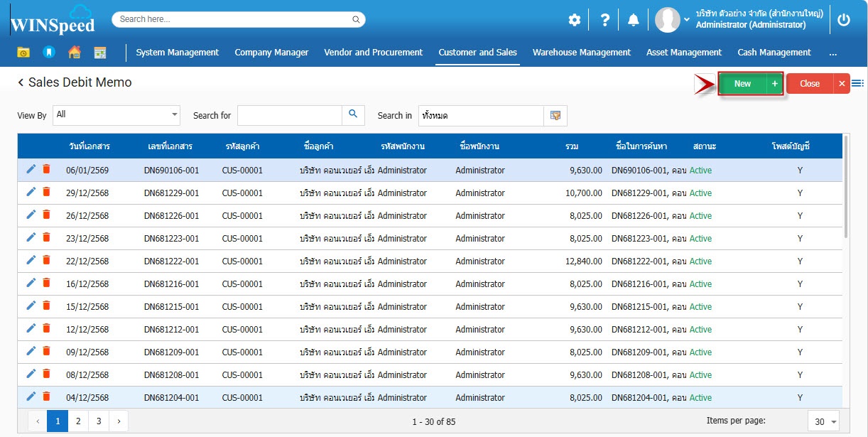Click the Search for text field
This screenshot has height=437, width=868.
290,115
